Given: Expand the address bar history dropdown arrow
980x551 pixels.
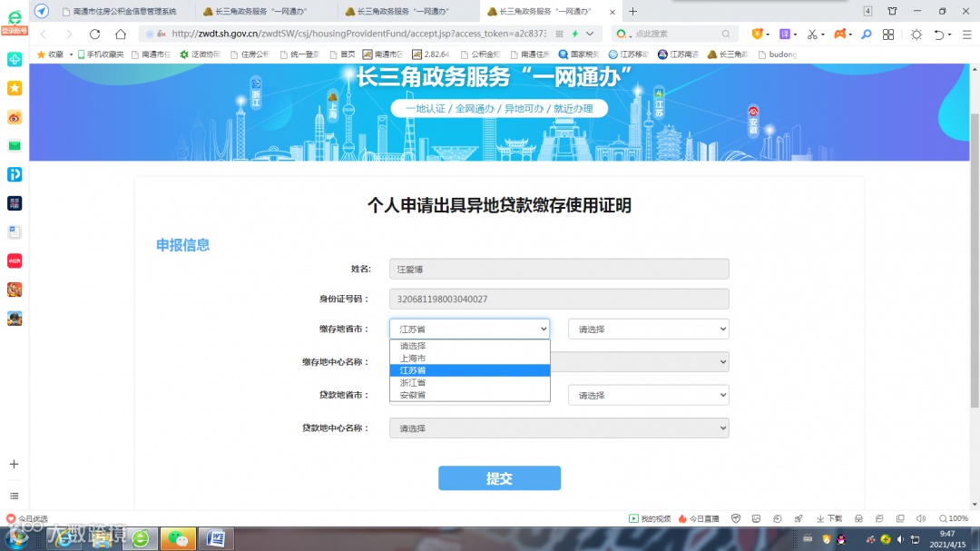Looking at the screenshot, I should click(x=590, y=34).
